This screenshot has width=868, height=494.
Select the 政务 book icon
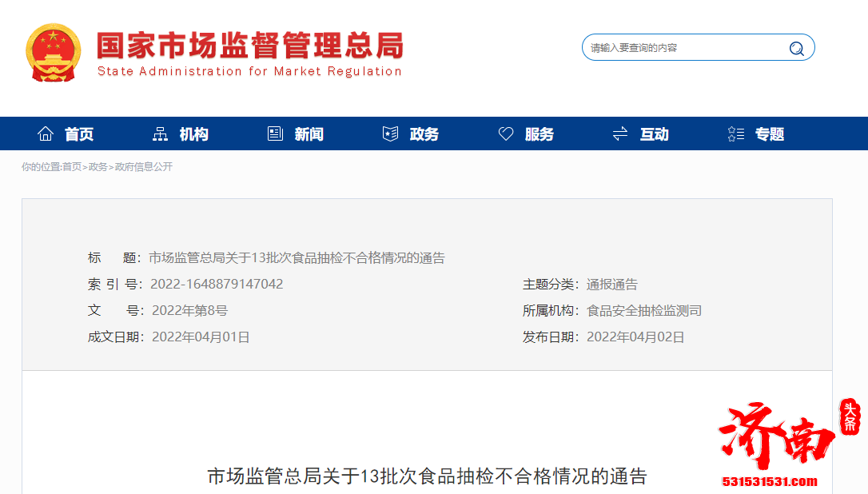point(390,133)
